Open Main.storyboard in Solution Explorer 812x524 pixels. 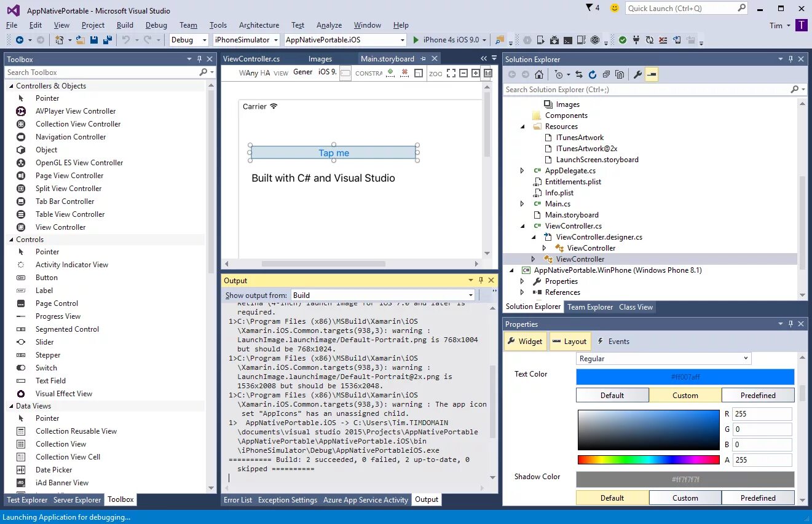click(572, 215)
